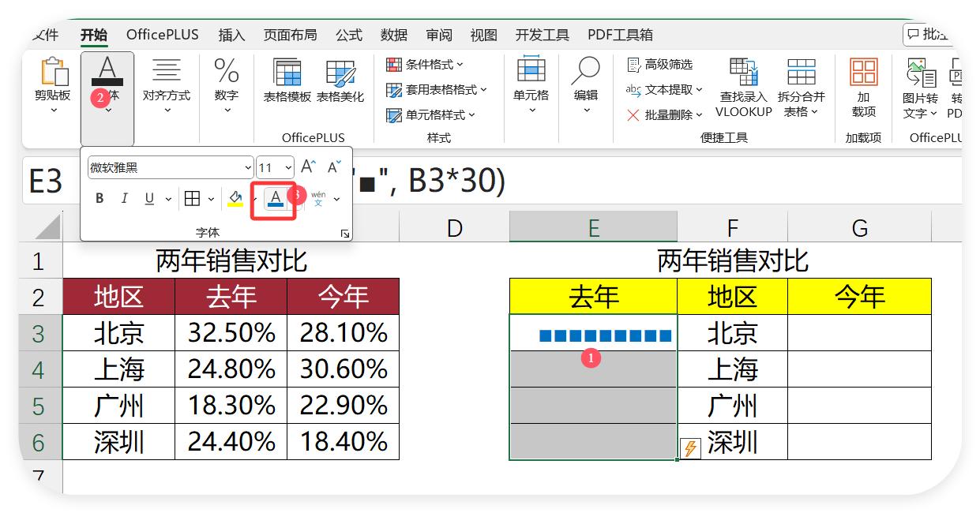Click the wén phonetic guide icon

pos(318,198)
